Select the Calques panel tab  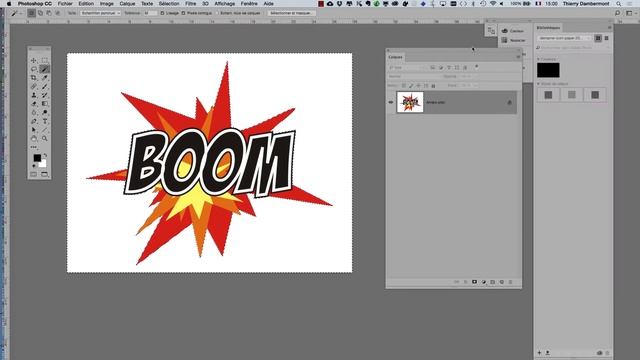[395, 57]
